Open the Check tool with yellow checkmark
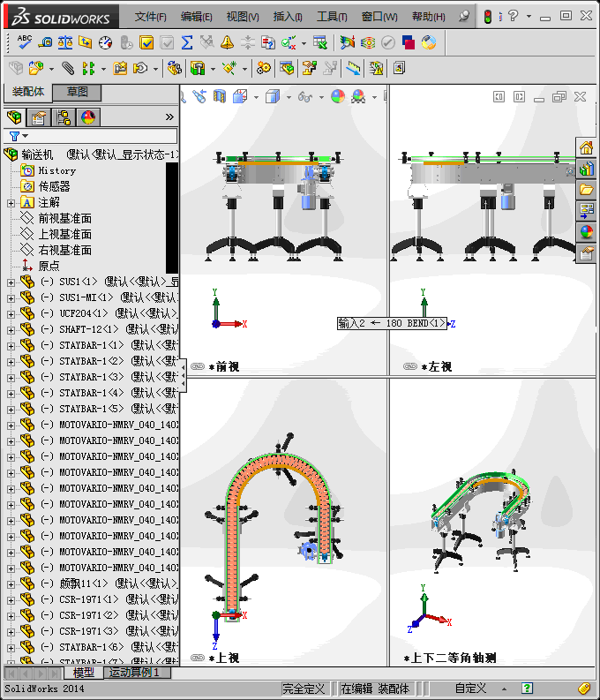This screenshot has width=600, height=700. tap(146, 42)
